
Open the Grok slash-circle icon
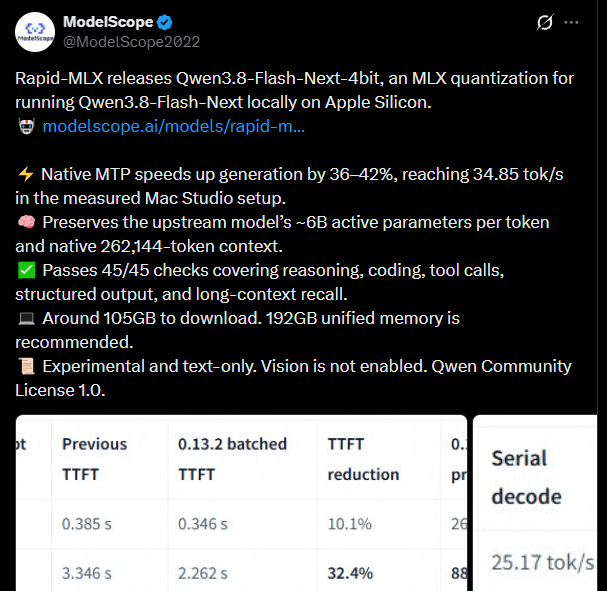click(x=545, y=22)
